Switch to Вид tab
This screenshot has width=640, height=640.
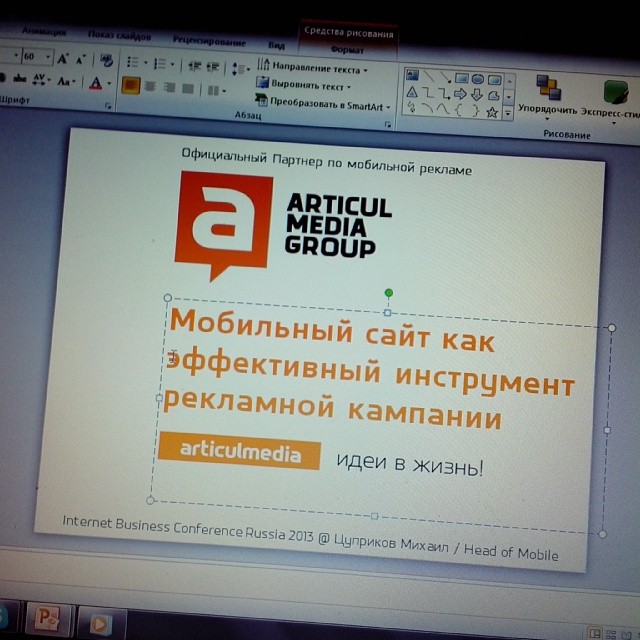(x=276, y=45)
